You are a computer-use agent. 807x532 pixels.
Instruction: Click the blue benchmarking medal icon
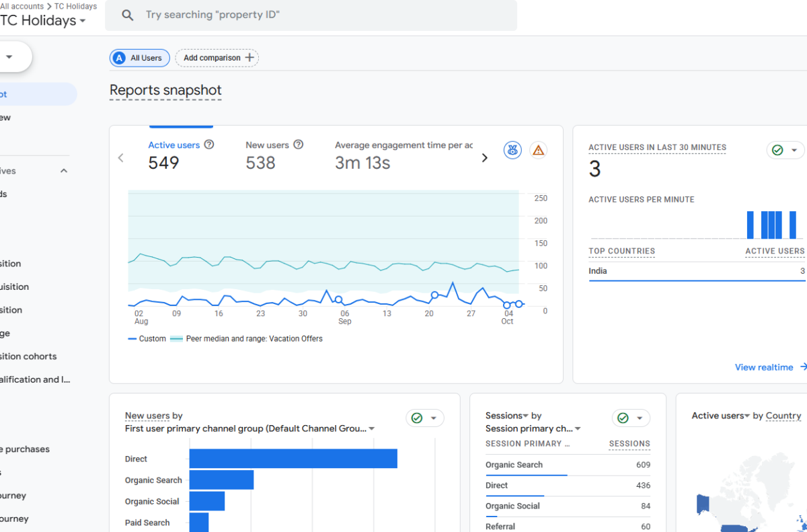(x=512, y=150)
